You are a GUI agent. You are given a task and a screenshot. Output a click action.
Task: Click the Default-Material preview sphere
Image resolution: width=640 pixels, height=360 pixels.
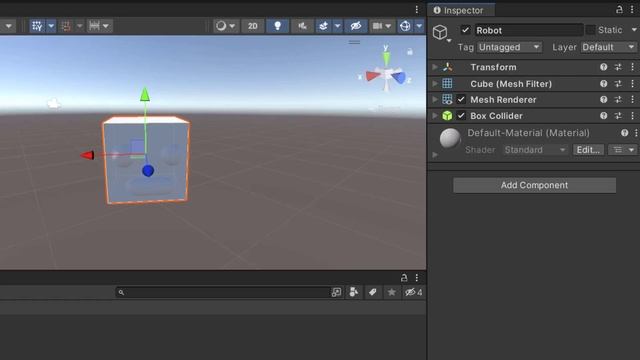click(x=450, y=138)
